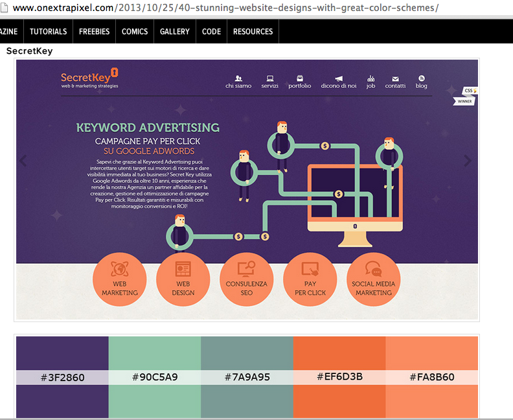Click the 'portfolio' box icon

[x=300, y=78]
